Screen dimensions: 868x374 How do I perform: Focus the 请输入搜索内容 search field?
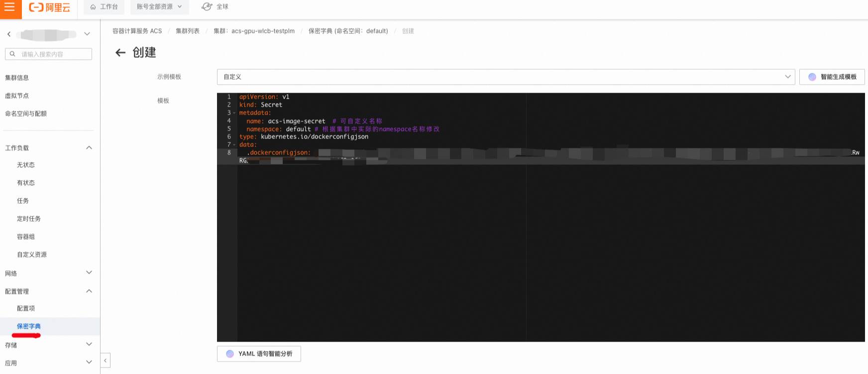(48, 54)
